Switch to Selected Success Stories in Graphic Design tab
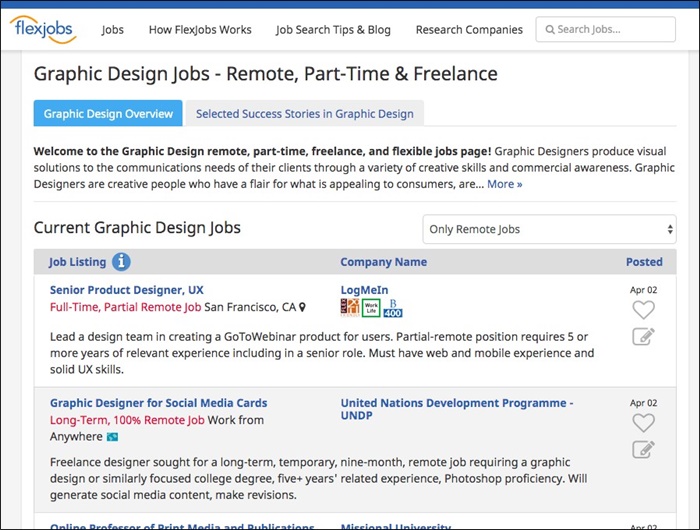 [304, 113]
